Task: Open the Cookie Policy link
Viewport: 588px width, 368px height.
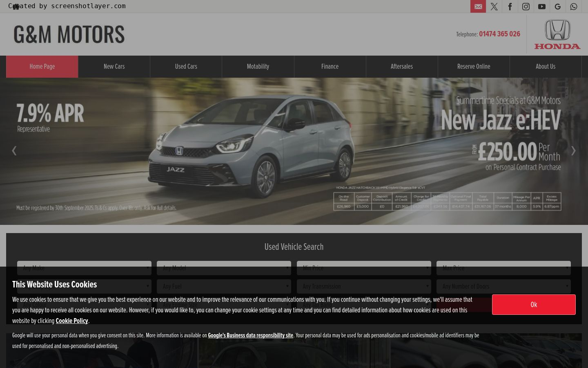Action: (72, 321)
